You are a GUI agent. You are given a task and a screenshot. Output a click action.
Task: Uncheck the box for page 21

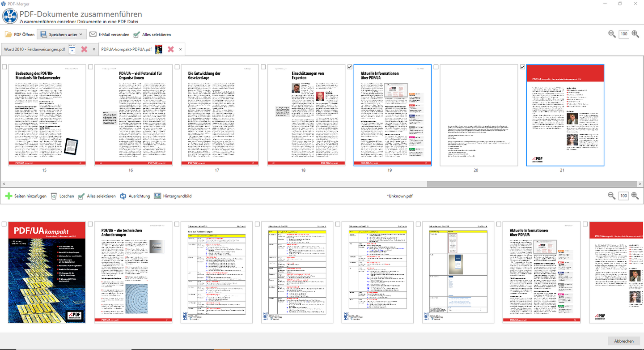tap(522, 67)
